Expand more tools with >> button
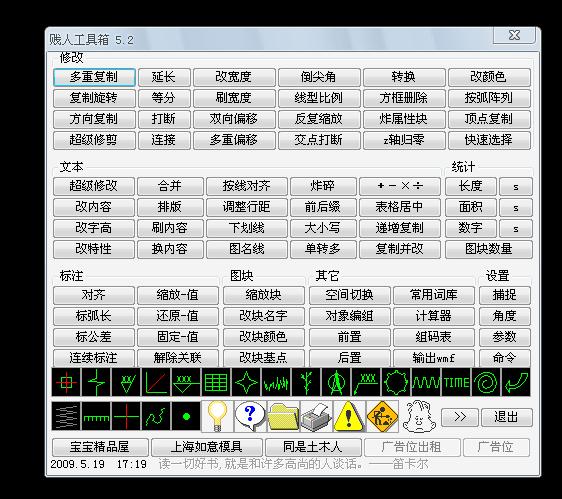 coord(460,417)
